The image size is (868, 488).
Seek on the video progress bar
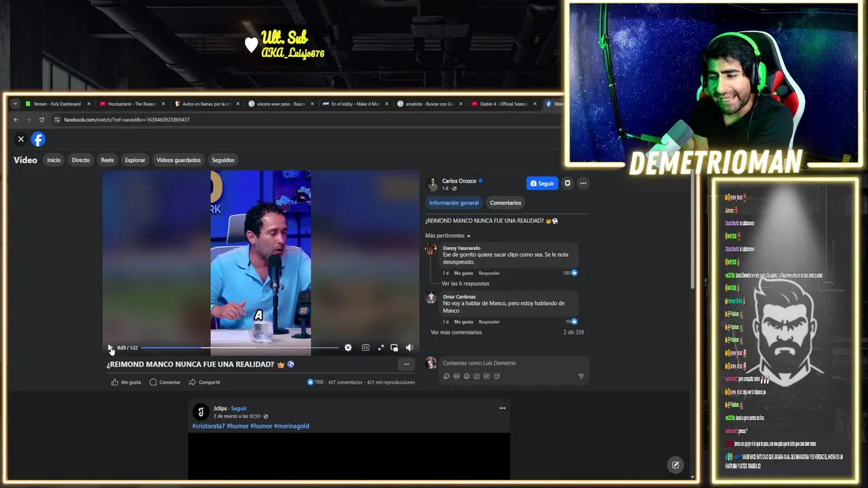(240, 348)
